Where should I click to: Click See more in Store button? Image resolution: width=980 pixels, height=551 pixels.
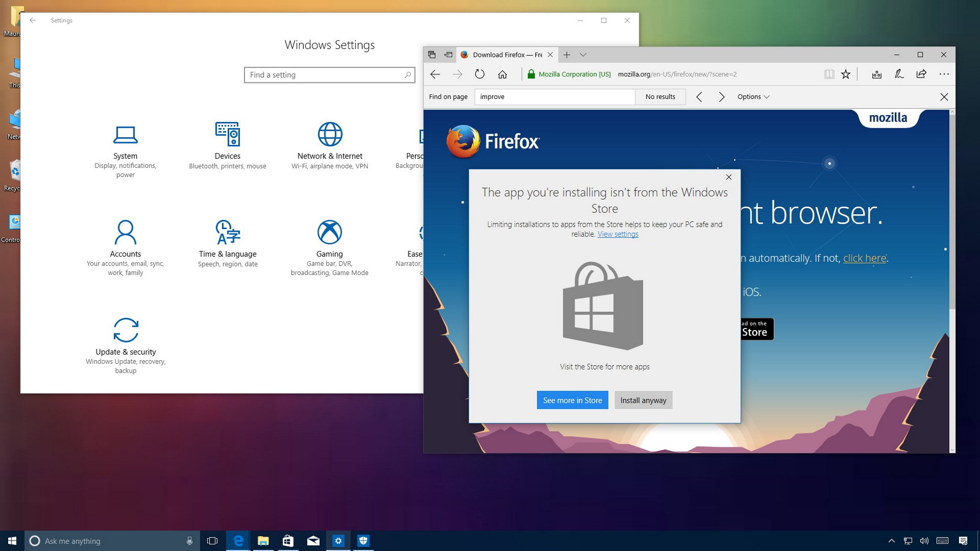tap(572, 400)
